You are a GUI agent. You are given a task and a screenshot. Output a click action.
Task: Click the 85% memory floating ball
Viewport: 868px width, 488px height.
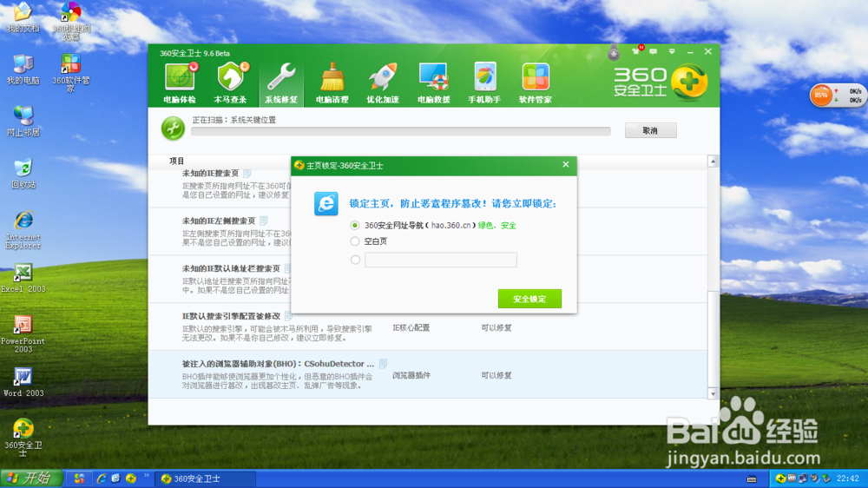pos(821,96)
